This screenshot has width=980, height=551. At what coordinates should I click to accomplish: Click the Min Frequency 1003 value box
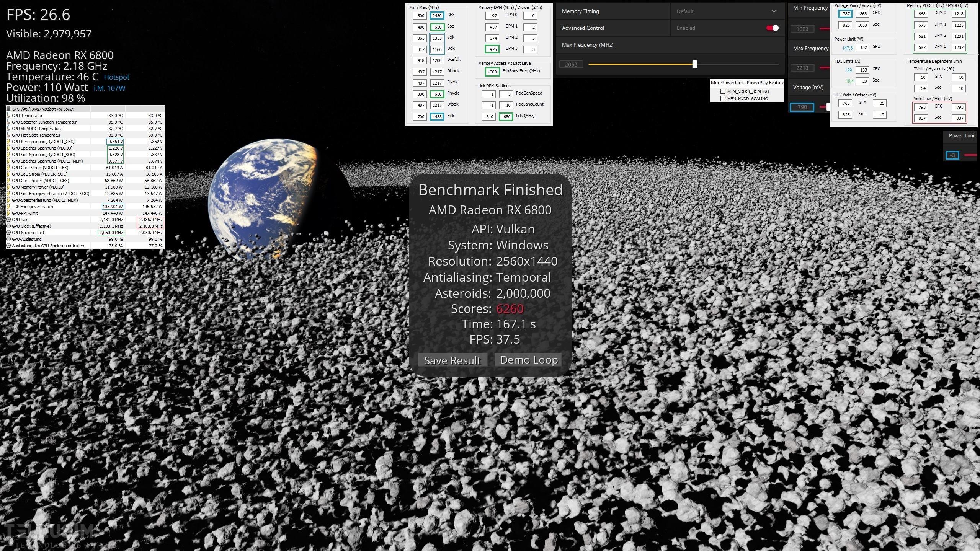click(x=802, y=29)
